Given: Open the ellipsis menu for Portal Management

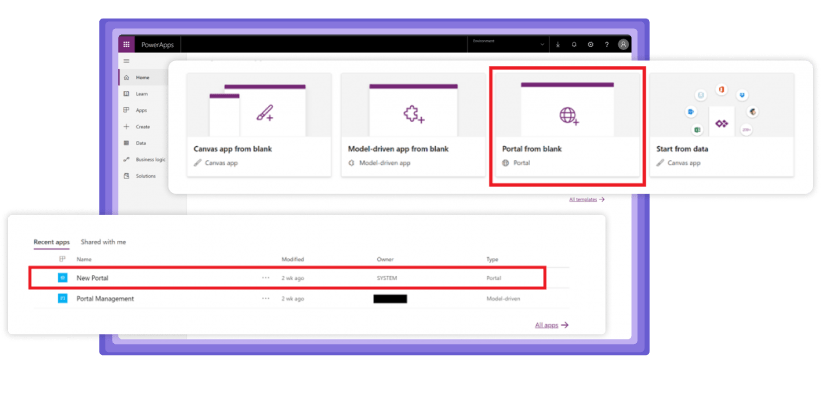Looking at the screenshot, I should coord(265,298).
